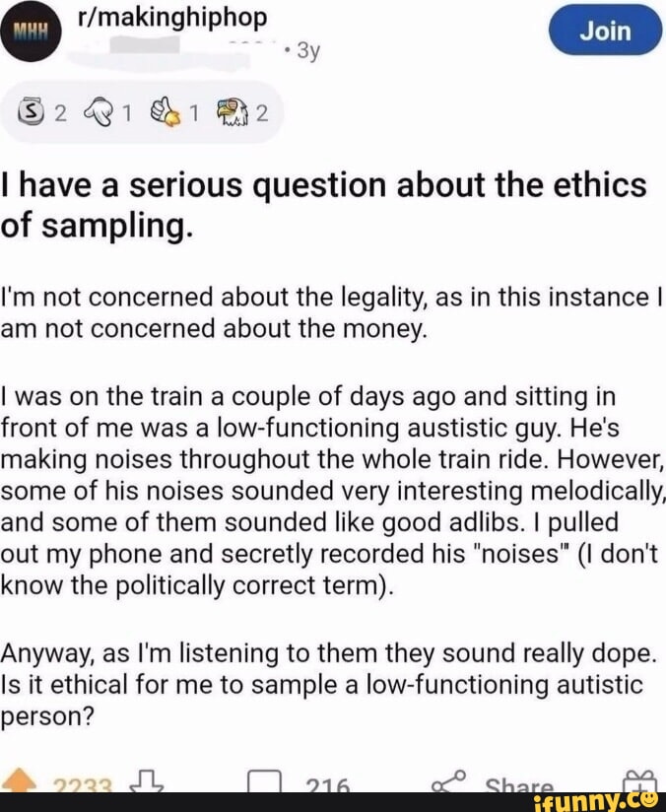Click the 2233 vote score
This screenshot has width=666, height=812.
coord(86,784)
